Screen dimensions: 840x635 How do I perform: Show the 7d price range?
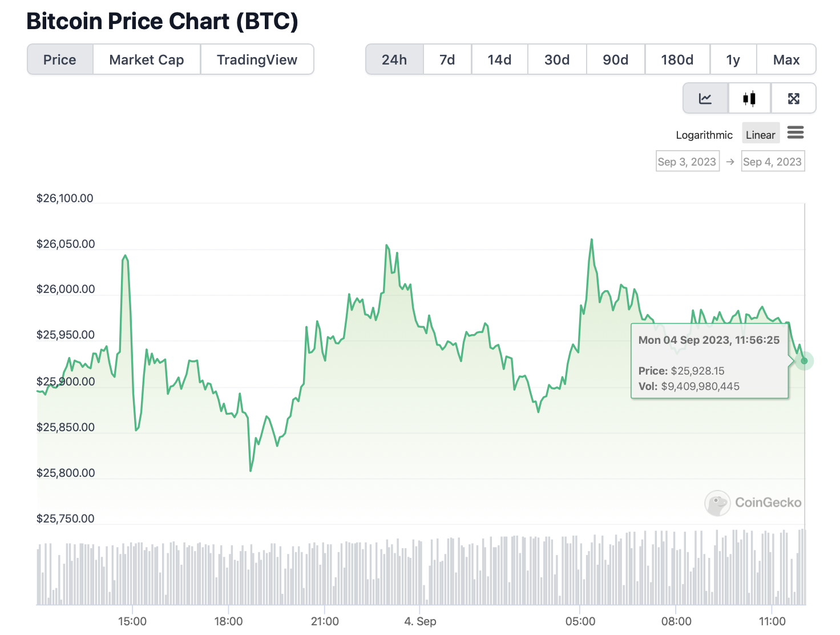(x=447, y=60)
